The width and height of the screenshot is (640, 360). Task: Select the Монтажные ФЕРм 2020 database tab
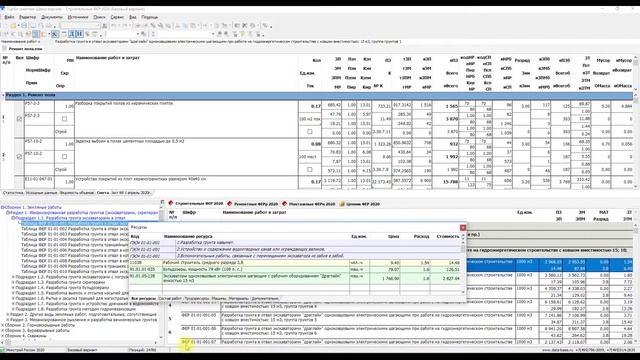(x=309, y=203)
